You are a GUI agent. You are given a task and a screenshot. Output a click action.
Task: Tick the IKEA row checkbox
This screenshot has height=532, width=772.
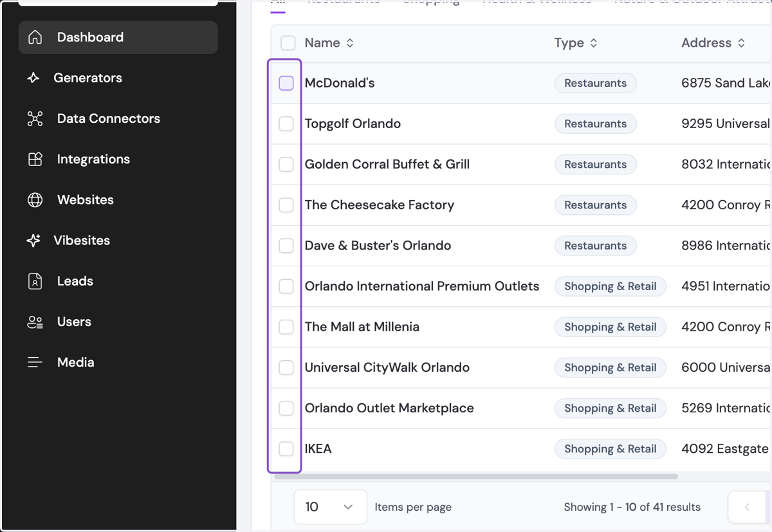tap(286, 449)
